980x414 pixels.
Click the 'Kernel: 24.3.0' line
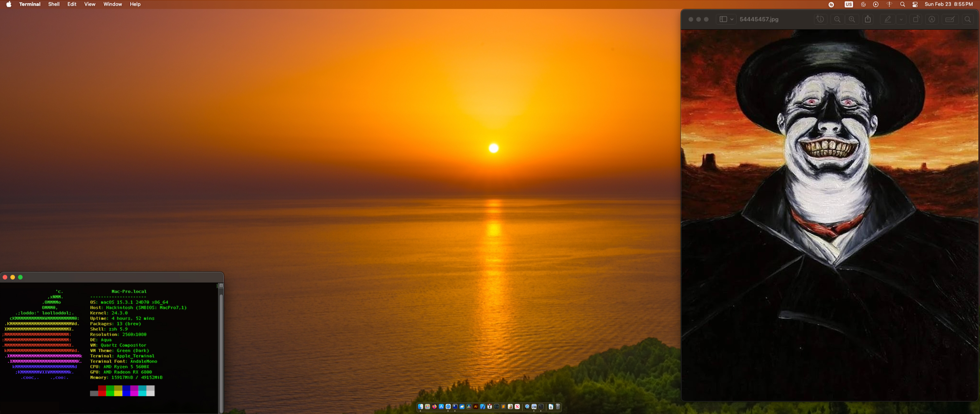point(109,313)
